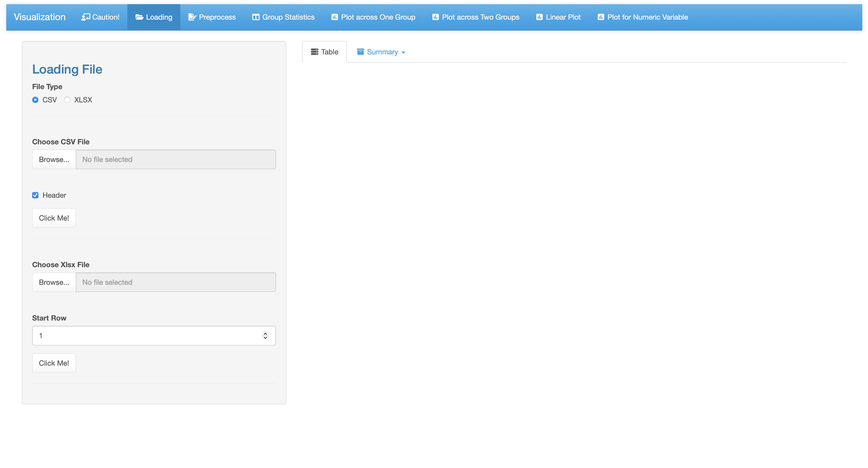Screen dimensions: 868x468
Task: Uncheck the Header checkbox
Action: [35, 195]
